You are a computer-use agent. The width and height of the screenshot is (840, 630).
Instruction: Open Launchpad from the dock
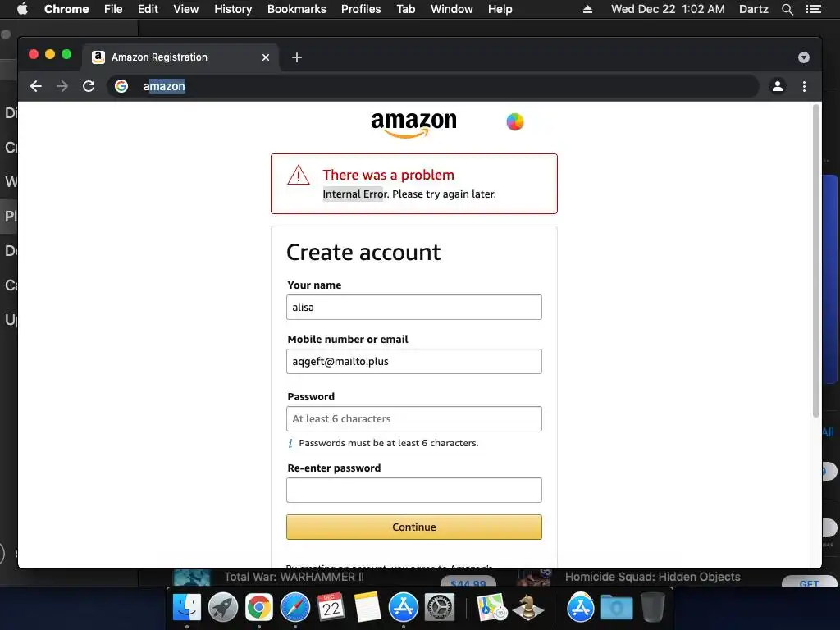(223, 607)
